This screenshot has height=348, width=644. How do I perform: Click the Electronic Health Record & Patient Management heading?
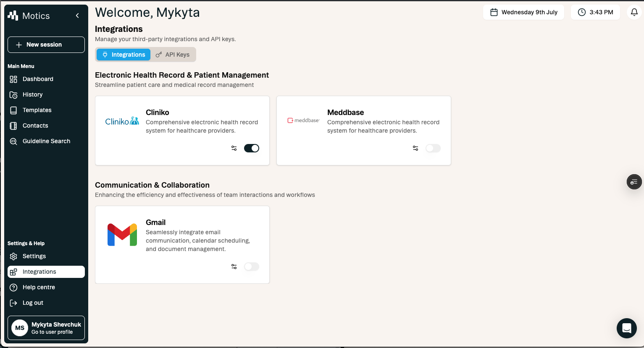182,75
